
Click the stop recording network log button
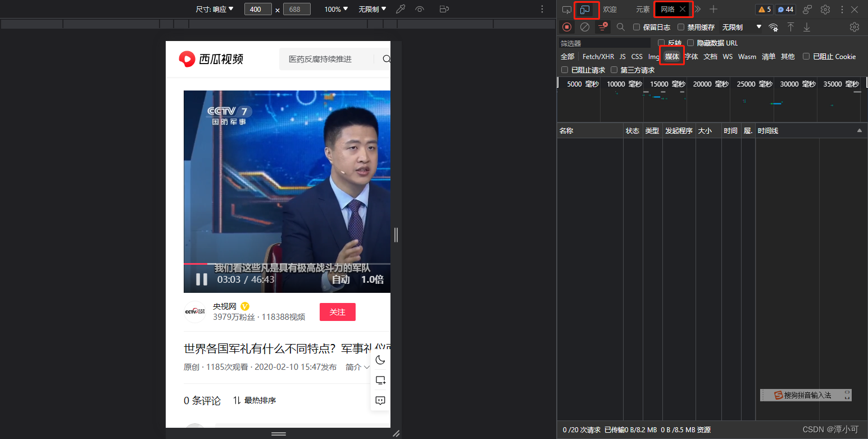pos(566,26)
